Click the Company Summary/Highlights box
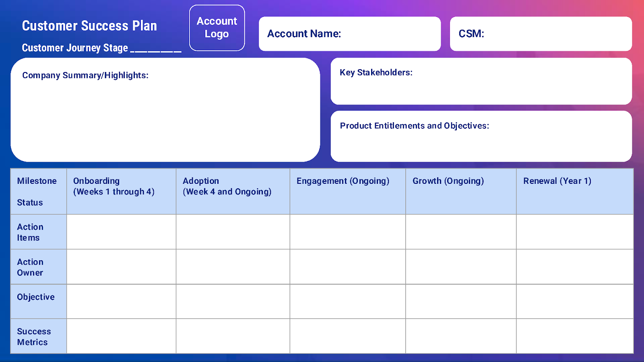The width and height of the screenshot is (644, 362). [165, 109]
